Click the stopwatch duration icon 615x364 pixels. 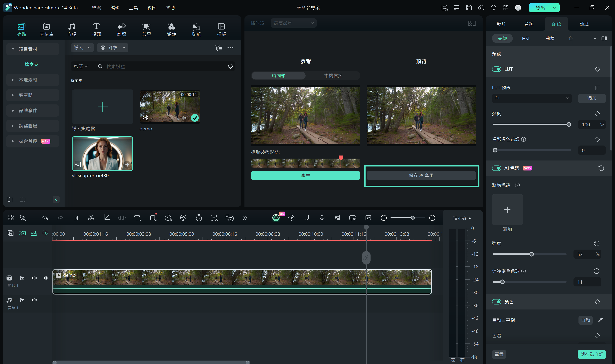coord(199,218)
